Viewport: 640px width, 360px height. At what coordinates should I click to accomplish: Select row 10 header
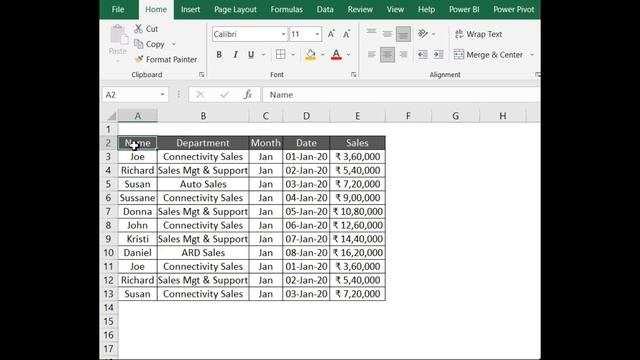(108, 253)
